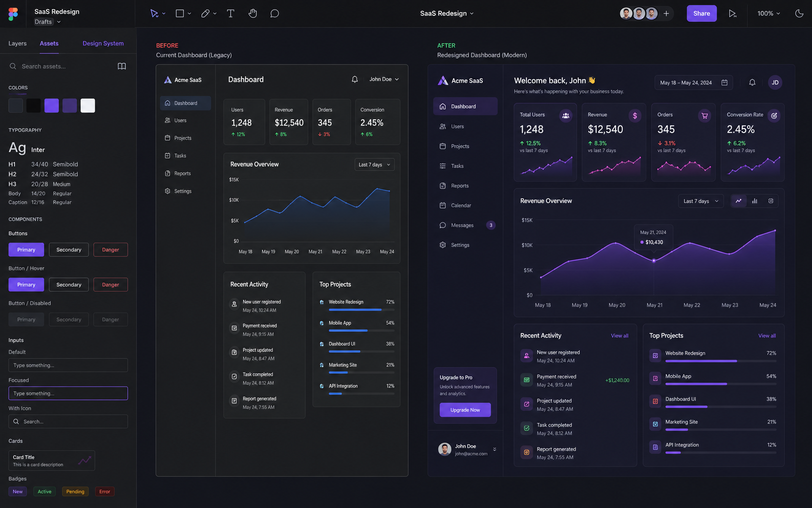Viewport: 812px width, 508px height.
Task: Select the black color swatch
Action: [x=33, y=105]
